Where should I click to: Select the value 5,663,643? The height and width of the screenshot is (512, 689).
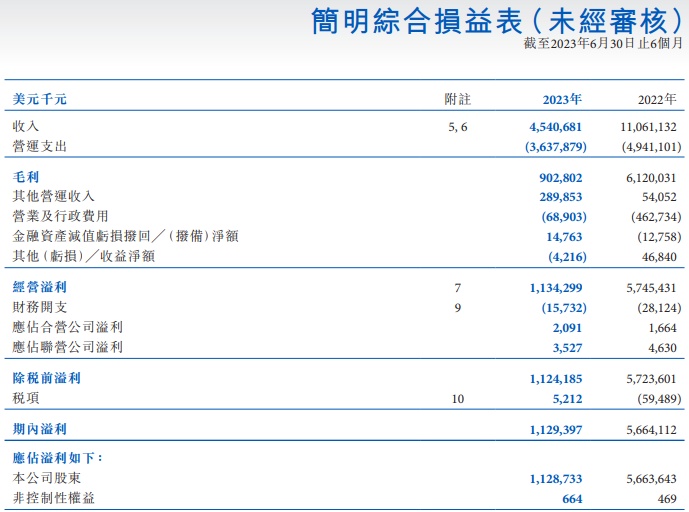651,479
